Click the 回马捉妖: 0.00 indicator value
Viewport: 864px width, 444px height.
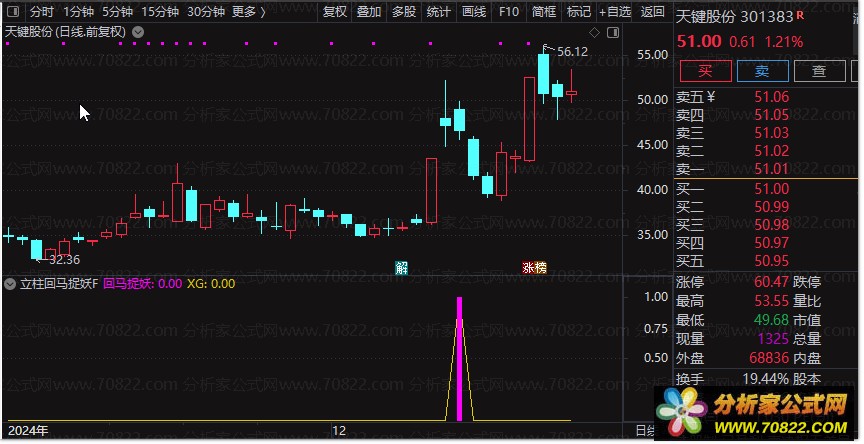(142, 284)
